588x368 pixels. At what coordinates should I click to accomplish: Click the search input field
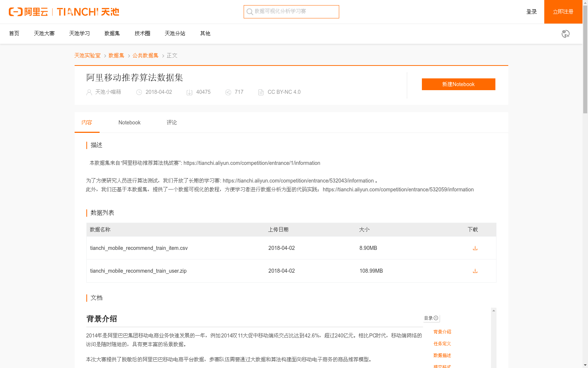click(x=294, y=12)
